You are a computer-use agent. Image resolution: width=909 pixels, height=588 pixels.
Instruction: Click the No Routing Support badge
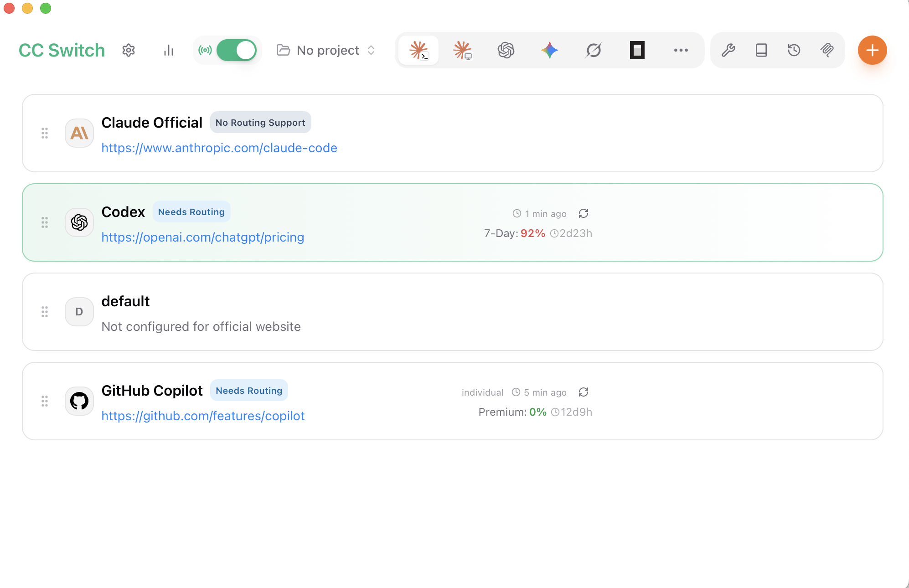260,122
